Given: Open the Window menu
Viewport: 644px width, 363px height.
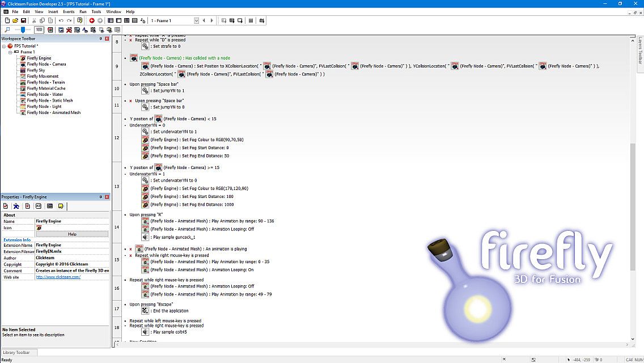Looking at the screenshot, I should [114, 12].
